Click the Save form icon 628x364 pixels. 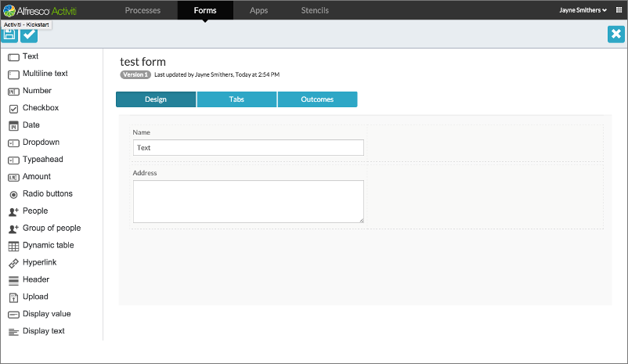[x=9, y=34]
